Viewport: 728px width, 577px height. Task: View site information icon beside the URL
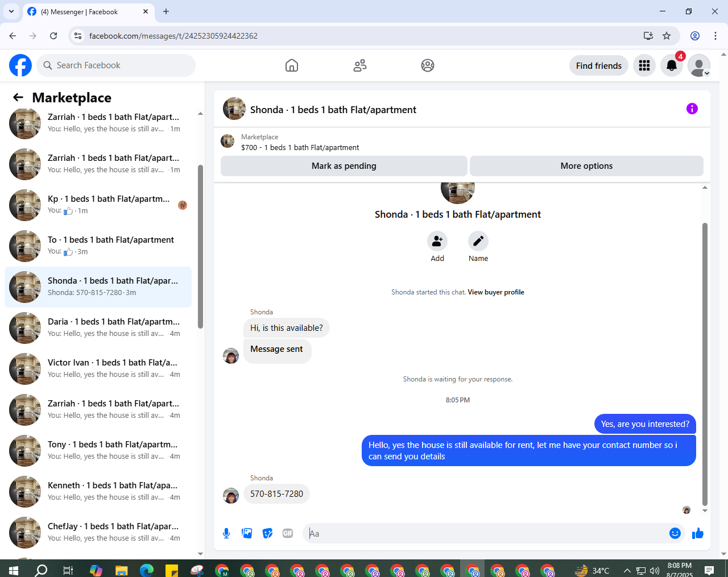[x=78, y=36]
